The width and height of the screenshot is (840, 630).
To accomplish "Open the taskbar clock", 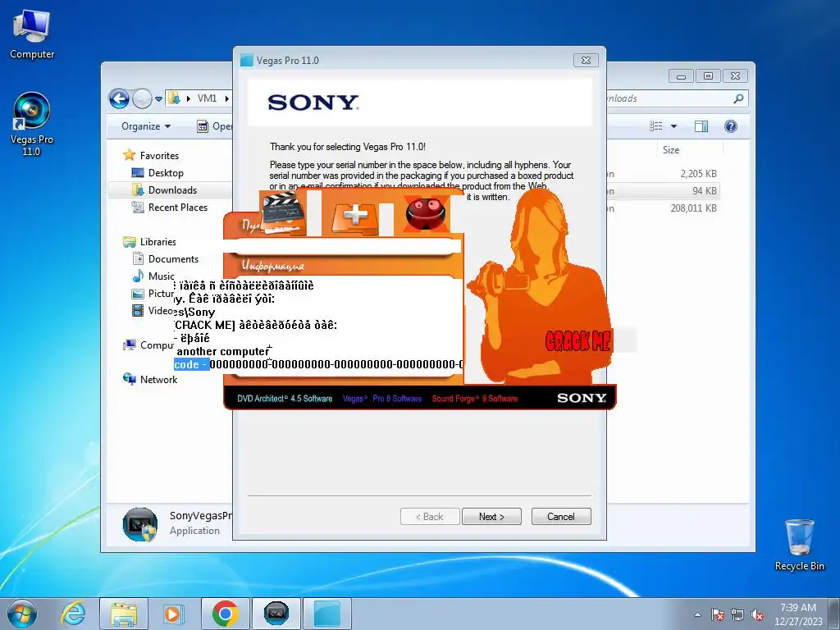I will 798,614.
